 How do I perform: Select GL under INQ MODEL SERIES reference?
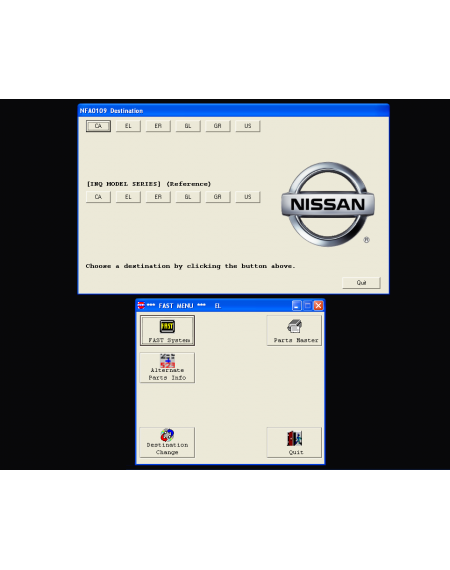click(188, 197)
